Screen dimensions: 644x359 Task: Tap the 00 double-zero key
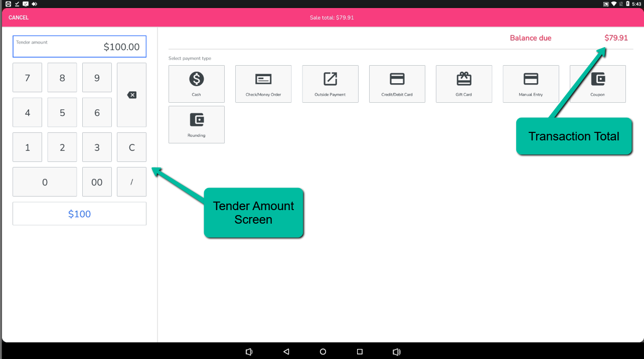[x=97, y=182]
